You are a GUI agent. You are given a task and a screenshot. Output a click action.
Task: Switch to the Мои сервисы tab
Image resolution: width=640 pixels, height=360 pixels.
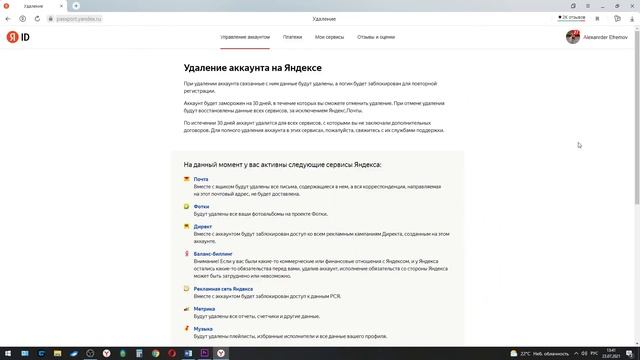329,37
